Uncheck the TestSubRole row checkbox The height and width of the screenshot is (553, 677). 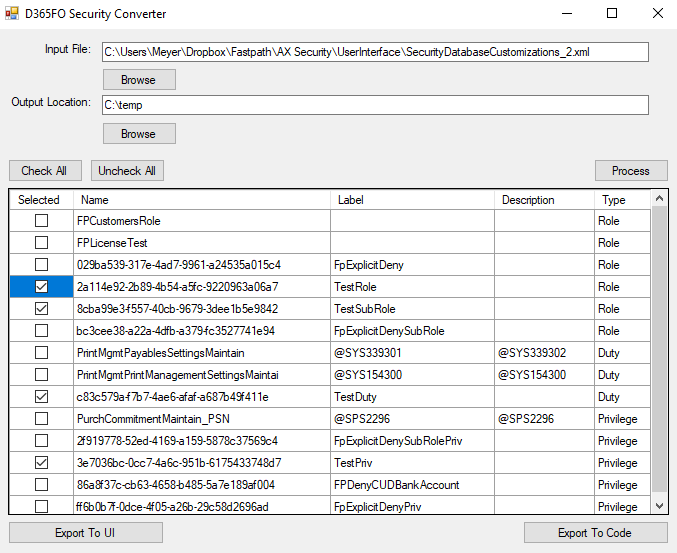(x=41, y=309)
